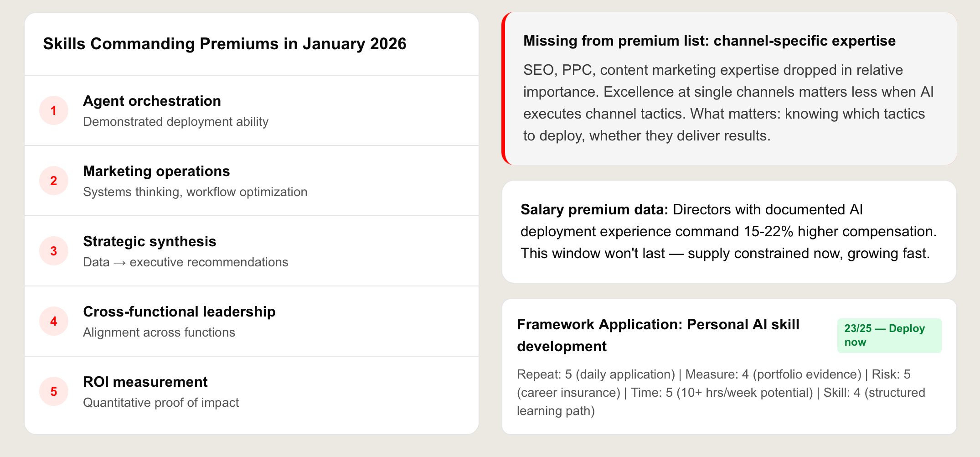Click the green '23/25 — Deploy now' badge
The width and height of the screenshot is (980, 457).
[x=889, y=335]
